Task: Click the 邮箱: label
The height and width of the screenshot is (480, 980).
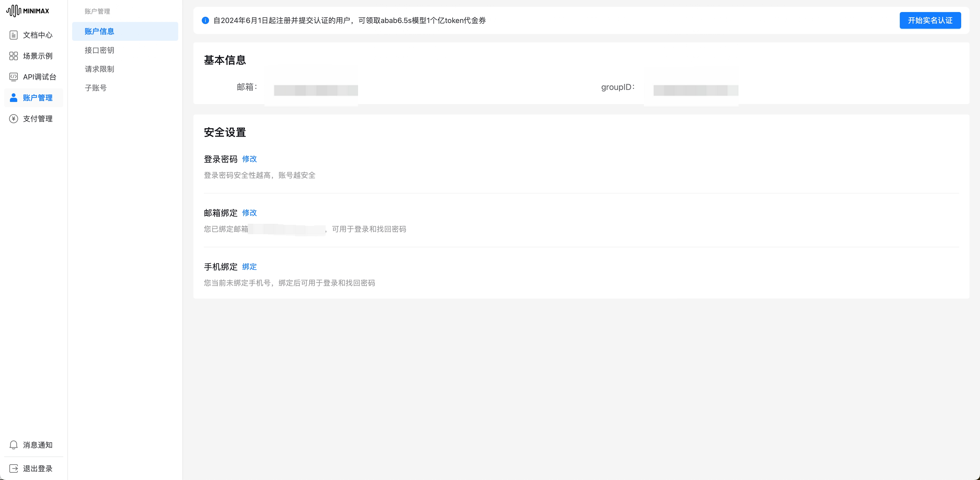Action: [x=247, y=87]
